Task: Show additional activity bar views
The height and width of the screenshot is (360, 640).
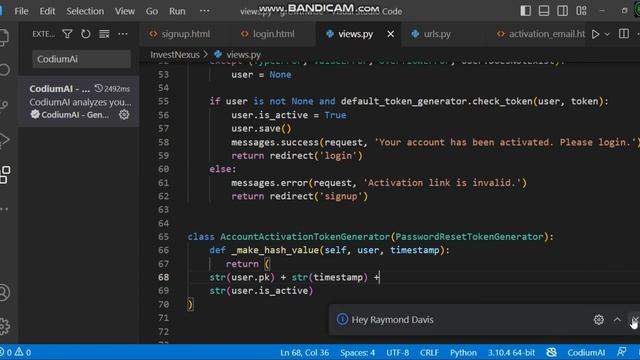Action: tap(4, 209)
